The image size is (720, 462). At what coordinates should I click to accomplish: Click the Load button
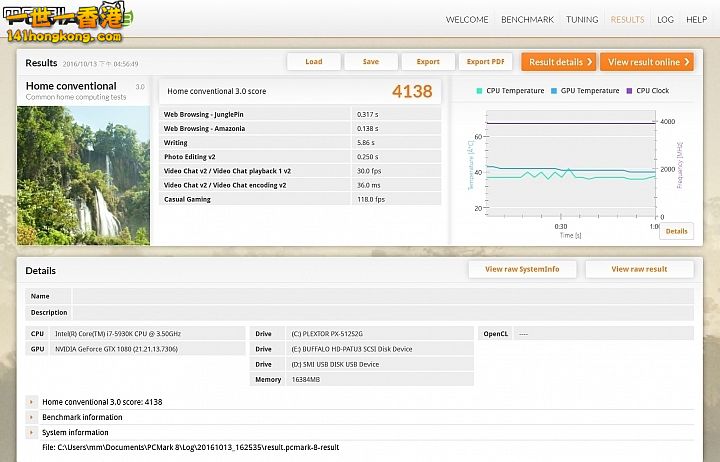[314, 62]
